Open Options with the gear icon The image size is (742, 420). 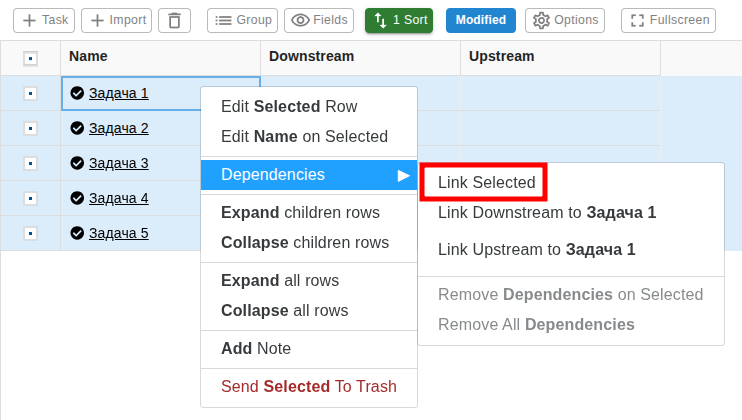tap(565, 20)
